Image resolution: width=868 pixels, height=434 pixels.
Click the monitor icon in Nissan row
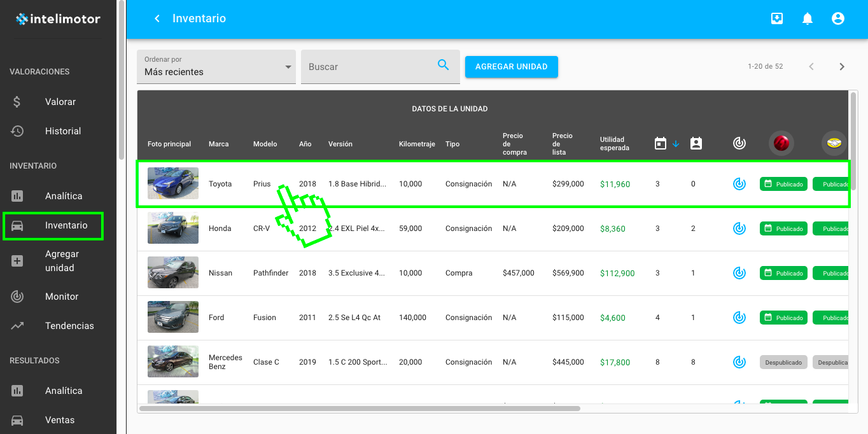click(x=739, y=273)
